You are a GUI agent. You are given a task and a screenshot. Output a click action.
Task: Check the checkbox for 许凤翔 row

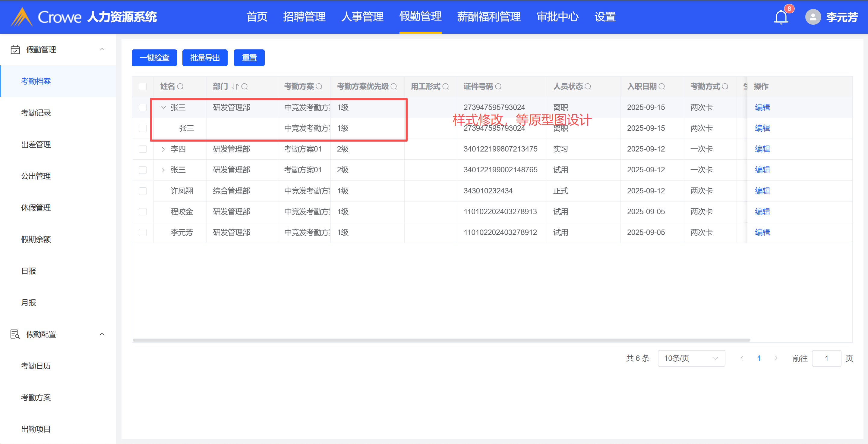pyautogui.click(x=143, y=191)
